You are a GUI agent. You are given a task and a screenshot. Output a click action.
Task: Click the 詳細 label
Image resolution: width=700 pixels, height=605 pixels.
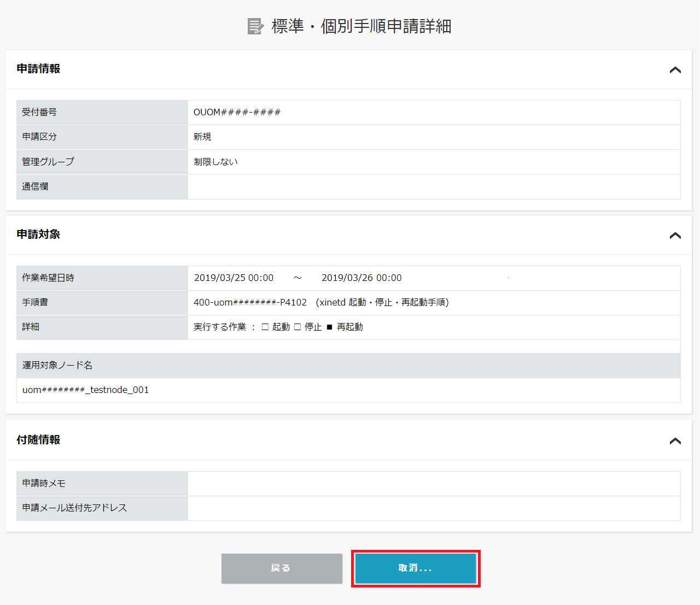(x=31, y=327)
